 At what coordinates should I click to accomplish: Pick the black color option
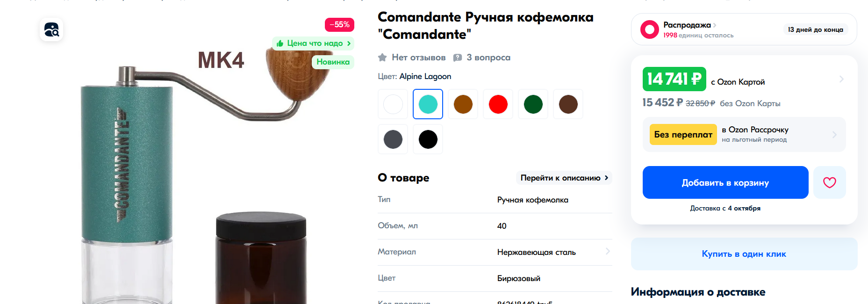pyautogui.click(x=428, y=139)
